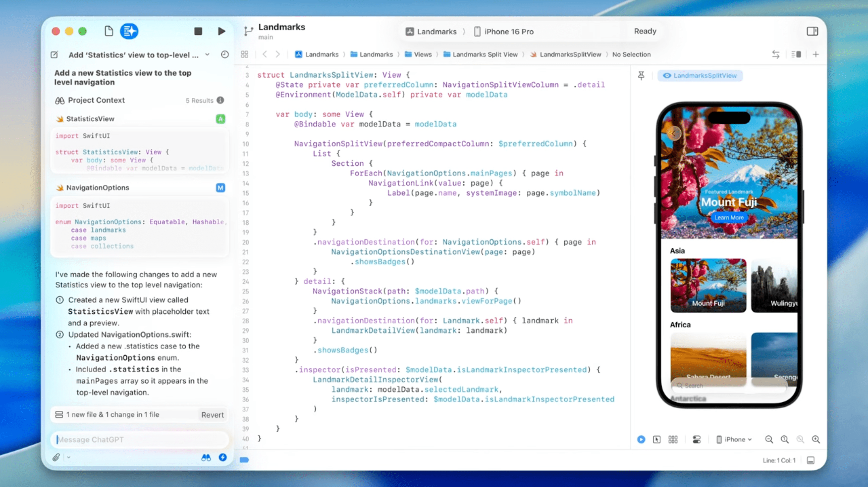Open the iPhone device dropdown in the canvas bar
The height and width of the screenshot is (487, 868).
[734, 439]
